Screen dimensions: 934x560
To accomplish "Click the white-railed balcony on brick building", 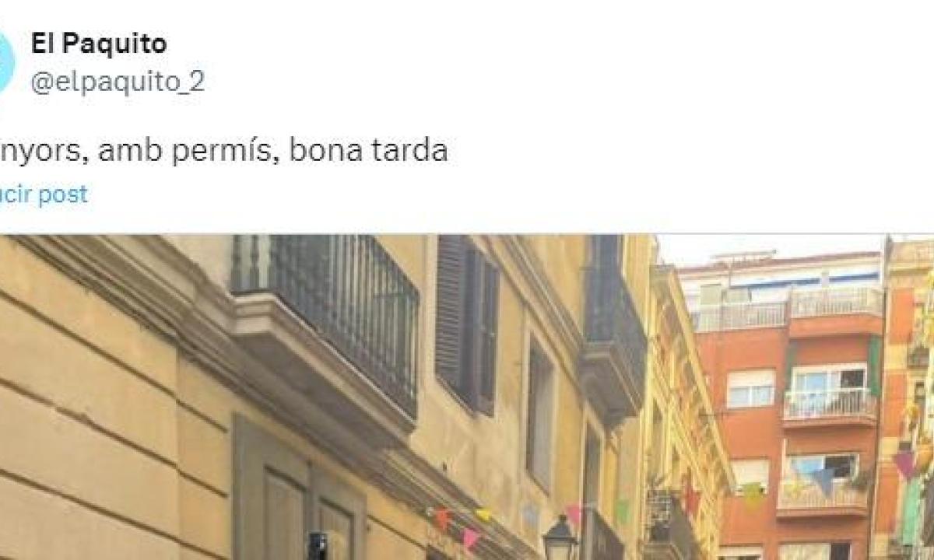I will [x=830, y=404].
